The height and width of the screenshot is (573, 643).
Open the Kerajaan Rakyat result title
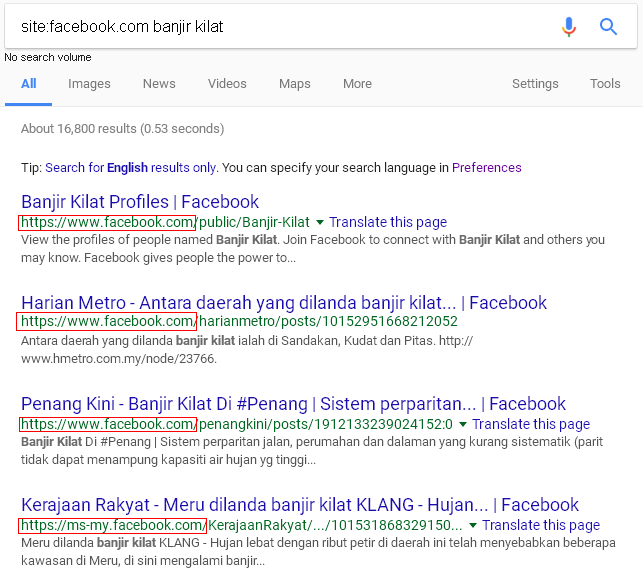tap(300, 505)
